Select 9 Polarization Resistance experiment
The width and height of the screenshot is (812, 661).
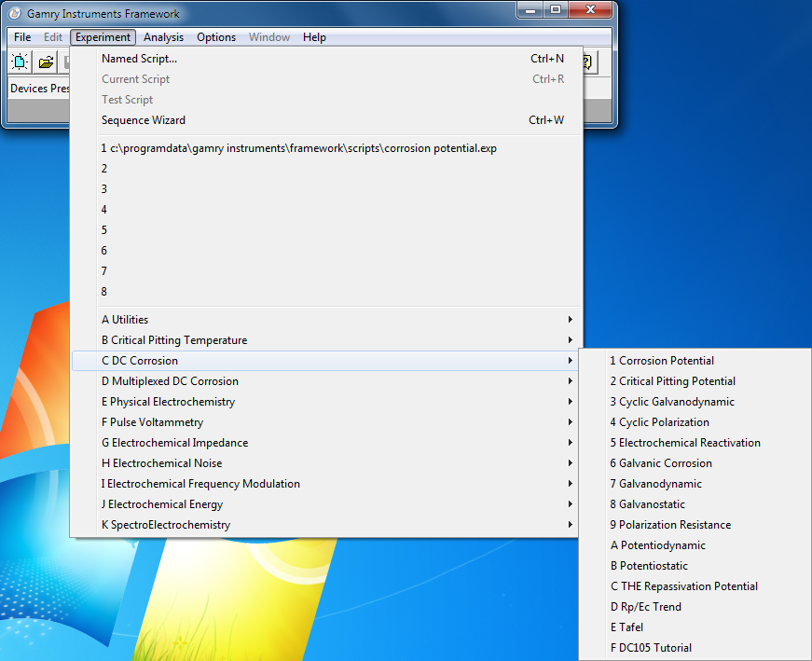[695, 525]
